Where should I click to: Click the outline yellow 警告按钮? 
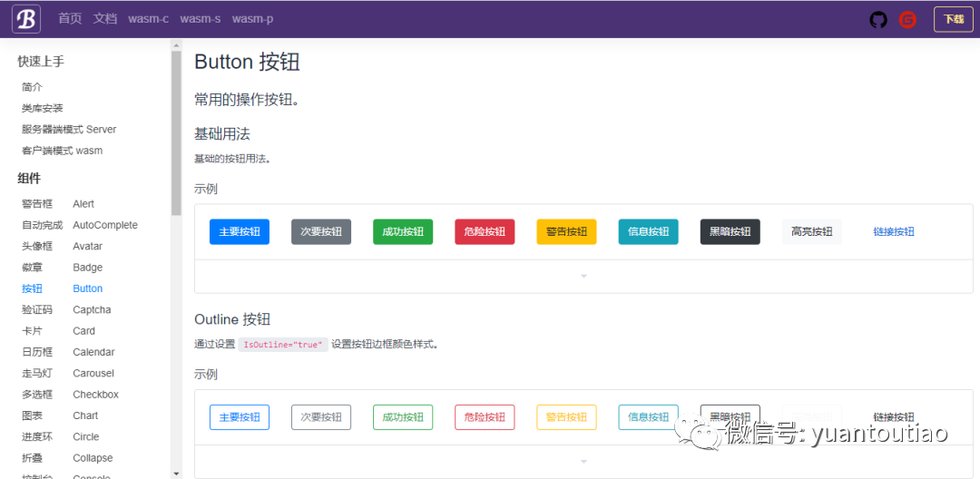pyautogui.click(x=566, y=417)
